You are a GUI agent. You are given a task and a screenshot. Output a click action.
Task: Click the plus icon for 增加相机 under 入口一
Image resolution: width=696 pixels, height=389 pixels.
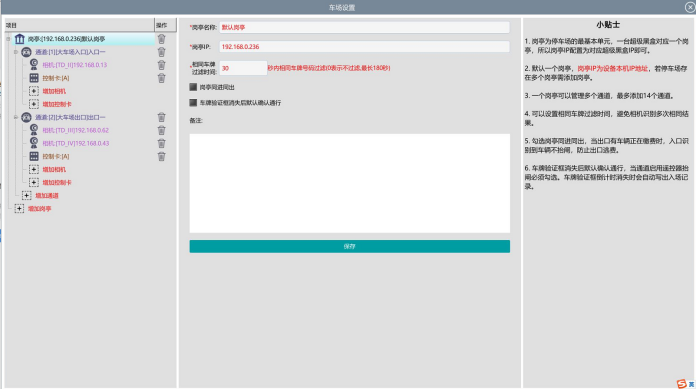click(34, 91)
